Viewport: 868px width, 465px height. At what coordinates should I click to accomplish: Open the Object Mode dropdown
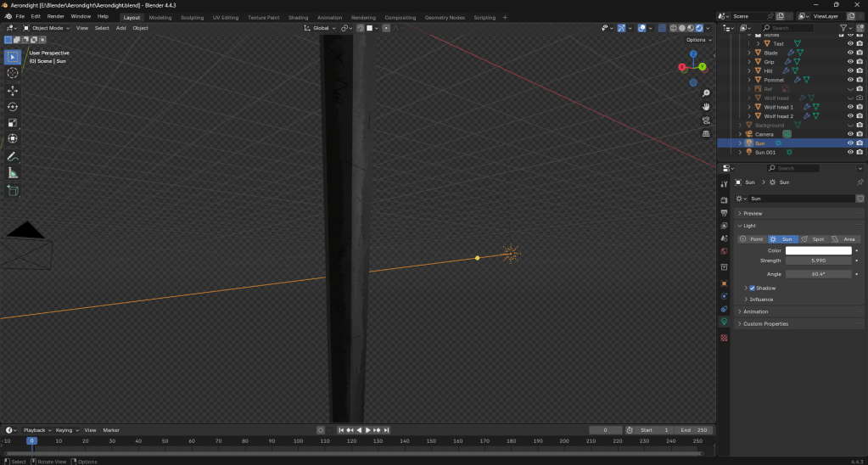pos(48,28)
